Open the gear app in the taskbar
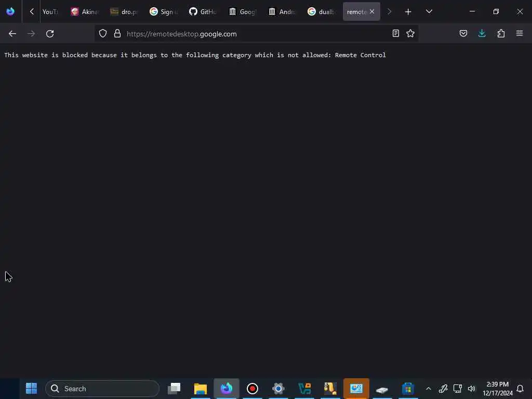532x399 pixels. tap(278, 389)
